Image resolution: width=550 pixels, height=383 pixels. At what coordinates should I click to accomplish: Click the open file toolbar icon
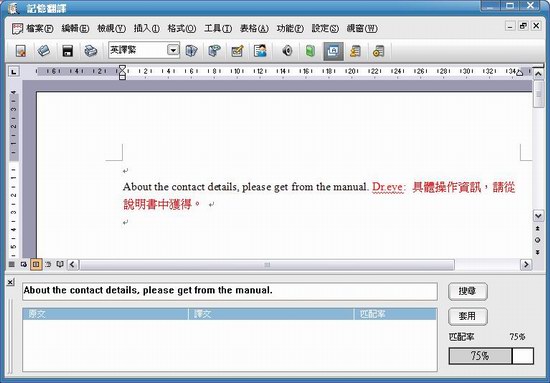point(44,51)
